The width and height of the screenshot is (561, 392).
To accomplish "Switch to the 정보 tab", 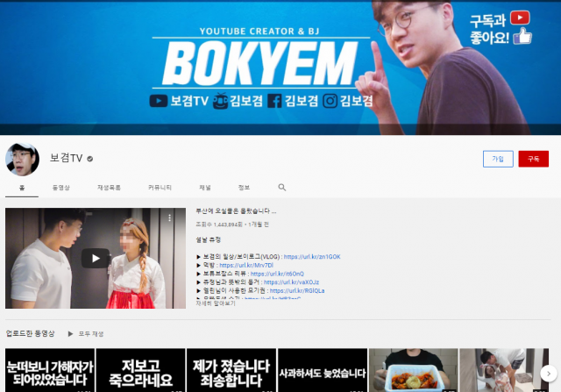I will click(244, 188).
